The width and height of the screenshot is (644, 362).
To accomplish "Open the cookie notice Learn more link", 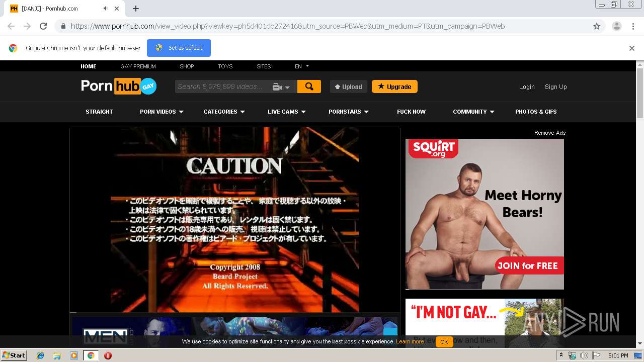I will pyautogui.click(x=410, y=342).
